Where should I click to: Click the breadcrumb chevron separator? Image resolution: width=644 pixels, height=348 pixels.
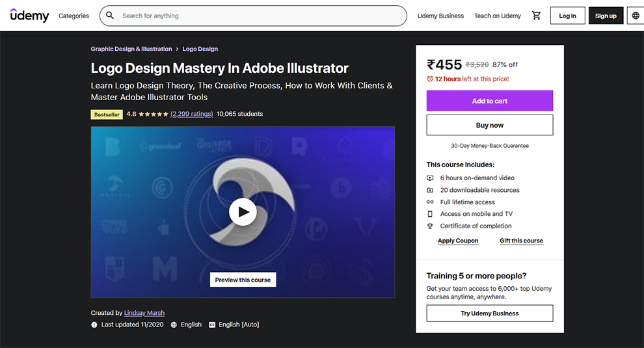coord(177,49)
